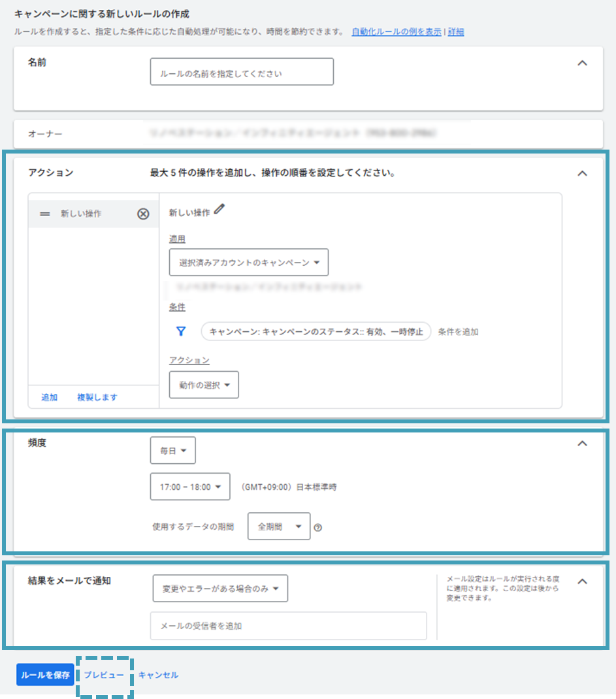Click the ルールを保存 button
This screenshot has height=699, width=616.
[x=45, y=675]
